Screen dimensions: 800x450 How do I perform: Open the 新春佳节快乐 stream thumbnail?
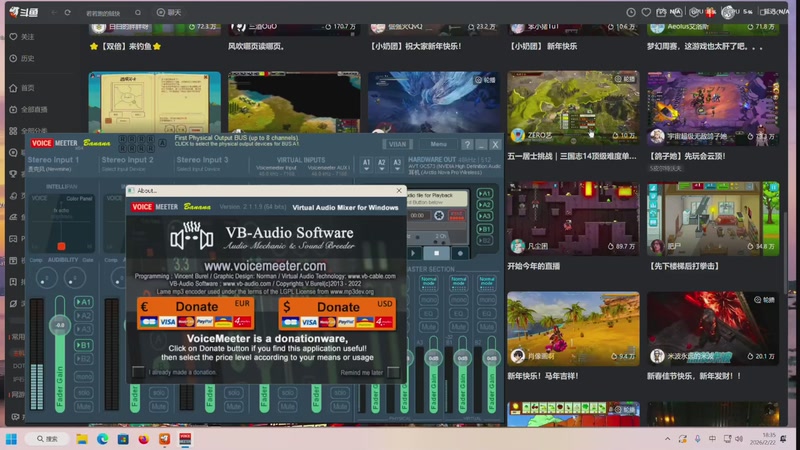point(713,328)
